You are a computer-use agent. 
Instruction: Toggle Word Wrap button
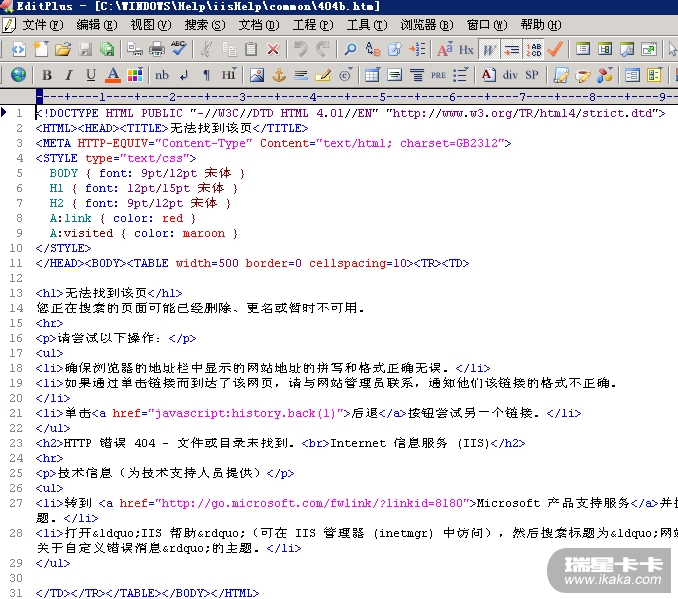tap(489, 49)
